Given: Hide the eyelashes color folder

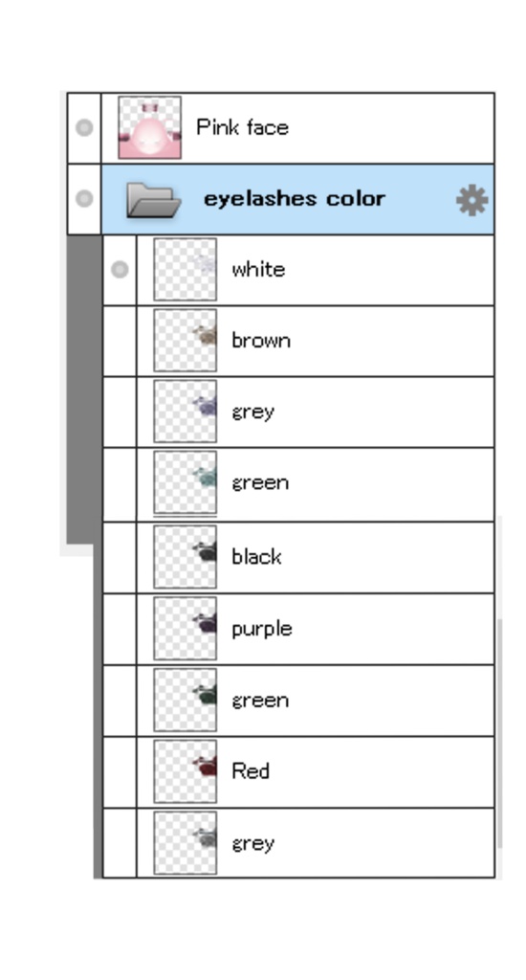Looking at the screenshot, I should 84,199.
